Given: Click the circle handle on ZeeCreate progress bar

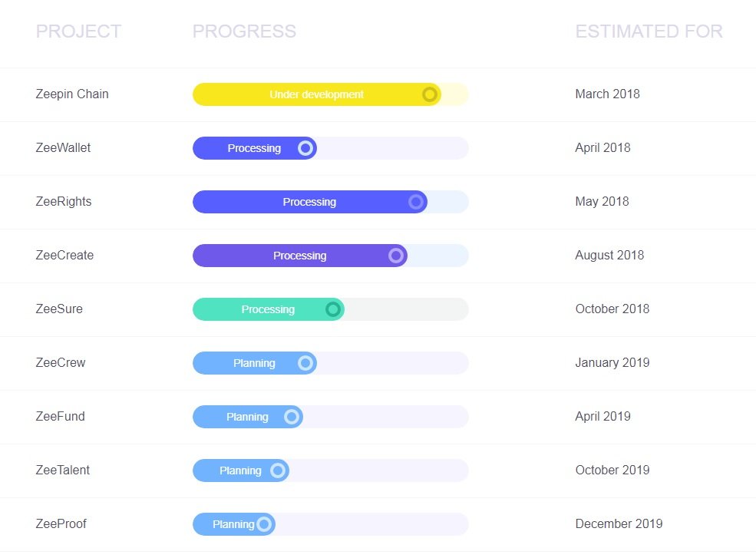Looking at the screenshot, I should click(x=396, y=256).
